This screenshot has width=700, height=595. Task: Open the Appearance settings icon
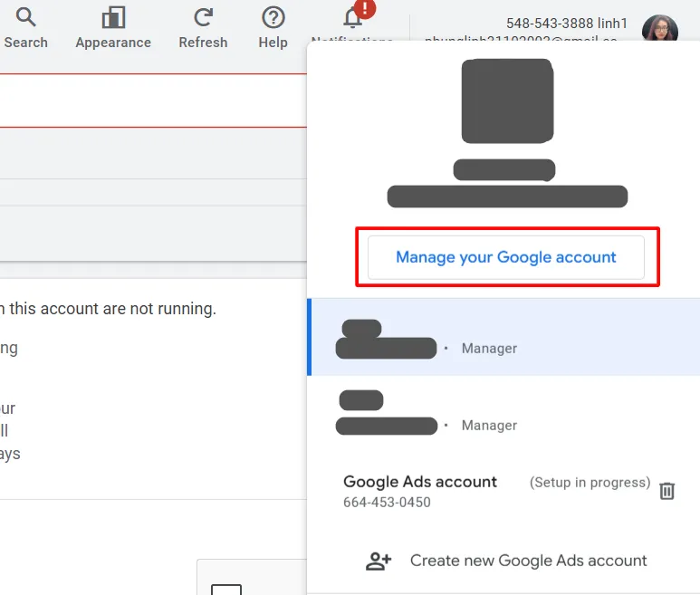point(113,18)
